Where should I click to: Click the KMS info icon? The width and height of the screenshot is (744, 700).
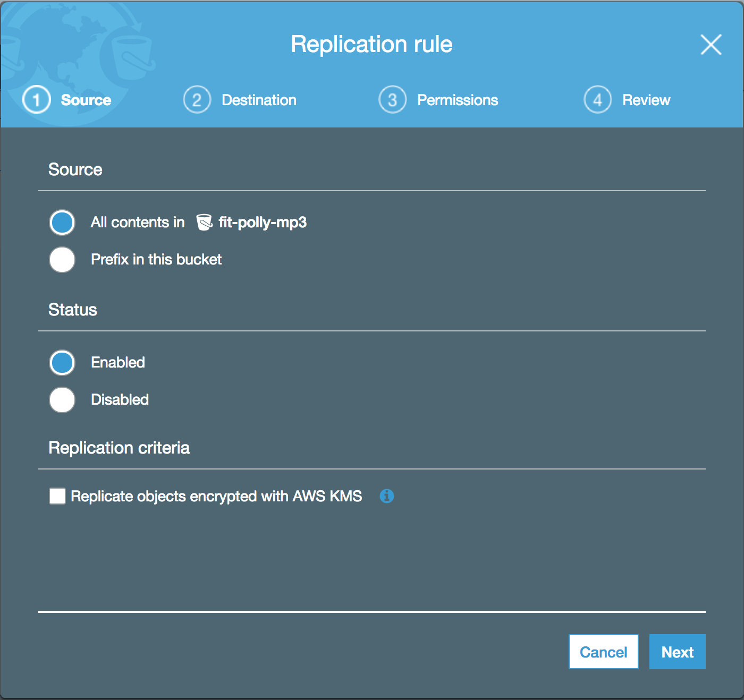click(x=387, y=496)
